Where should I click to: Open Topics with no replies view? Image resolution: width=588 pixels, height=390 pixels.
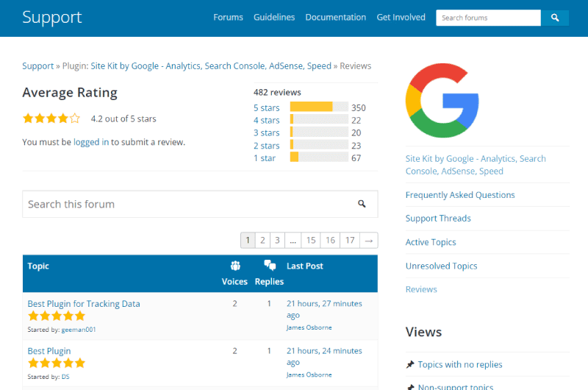460,364
